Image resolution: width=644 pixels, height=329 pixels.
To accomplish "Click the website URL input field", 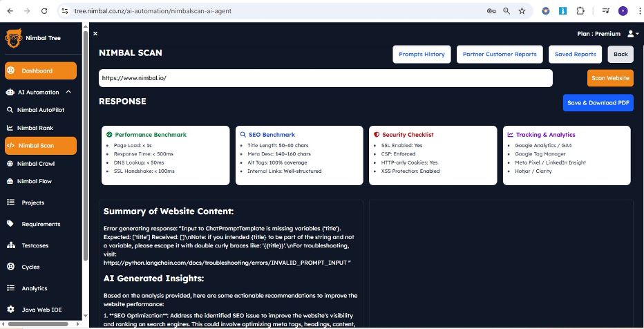I will (x=325, y=78).
